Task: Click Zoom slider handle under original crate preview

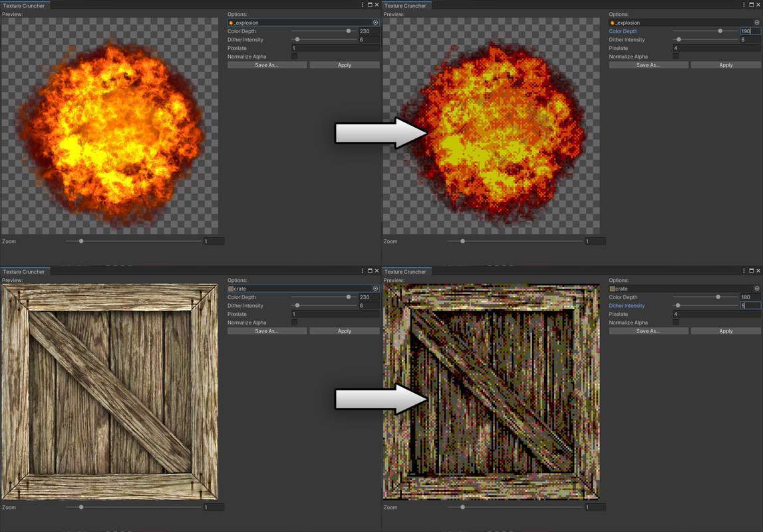Action: point(81,507)
